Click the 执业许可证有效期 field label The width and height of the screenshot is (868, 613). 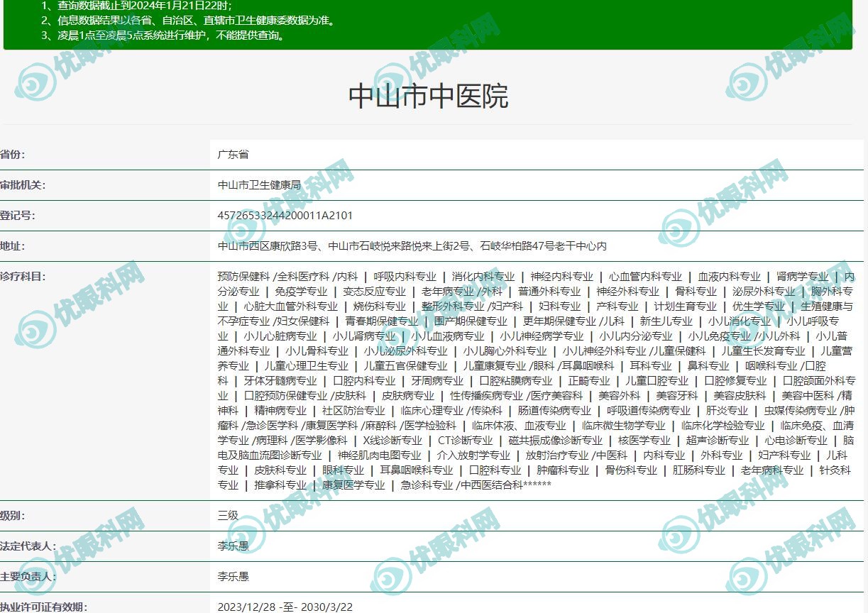(x=43, y=607)
